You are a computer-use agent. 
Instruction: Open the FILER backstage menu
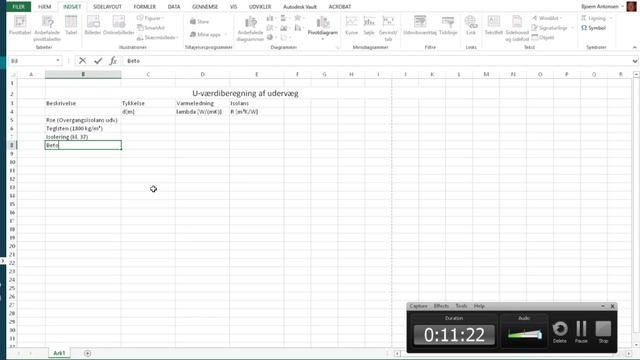coord(18,7)
